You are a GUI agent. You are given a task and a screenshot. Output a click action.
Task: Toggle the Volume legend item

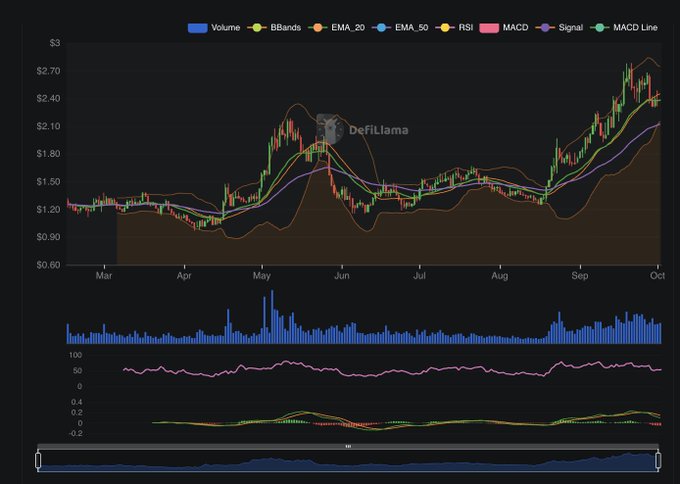(x=214, y=28)
